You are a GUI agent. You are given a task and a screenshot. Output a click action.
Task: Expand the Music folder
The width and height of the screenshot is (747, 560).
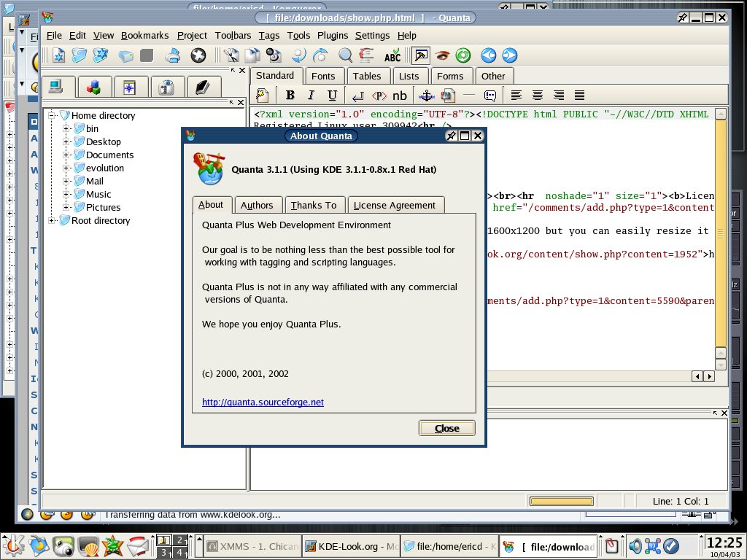click(66, 194)
